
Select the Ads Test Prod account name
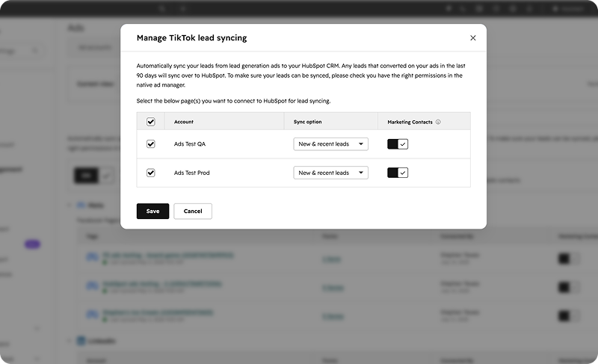[192, 173]
